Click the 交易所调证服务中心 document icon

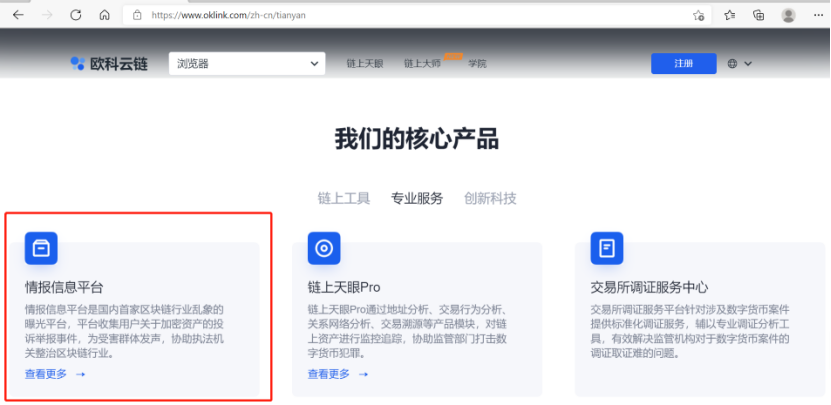point(606,247)
